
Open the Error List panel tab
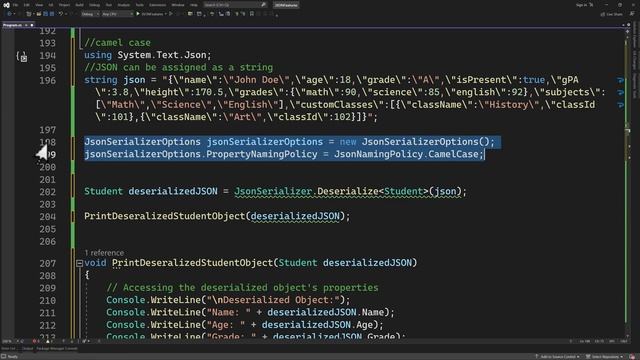pyautogui.click(x=9, y=349)
